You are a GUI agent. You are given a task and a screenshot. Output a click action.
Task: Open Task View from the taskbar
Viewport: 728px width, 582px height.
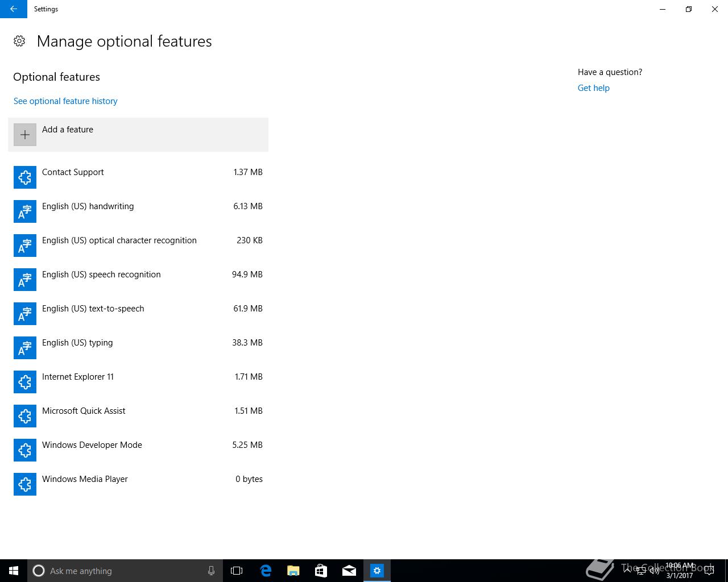coord(237,571)
